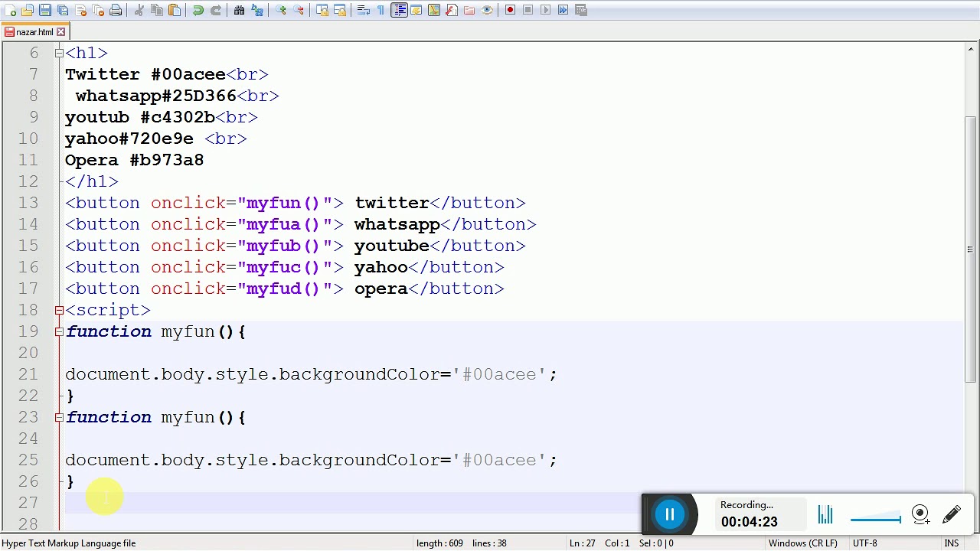Zoom out of the editor text
The width and height of the screenshot is (980, 551).
[x=299, y=10]
